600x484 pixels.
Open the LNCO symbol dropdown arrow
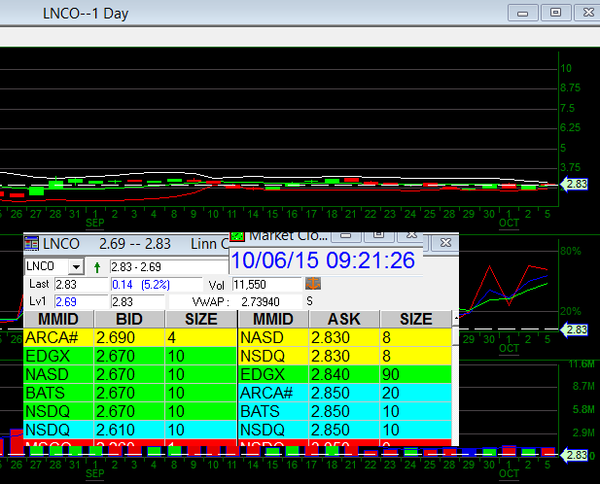point(75,267)
